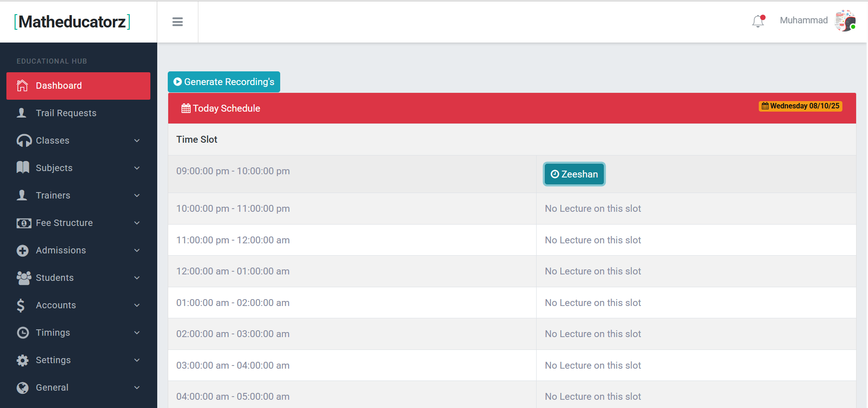The height and width of the screenshot is (408, 868).
Task: Click the notification bell icon
Action: tap(758, 21)
